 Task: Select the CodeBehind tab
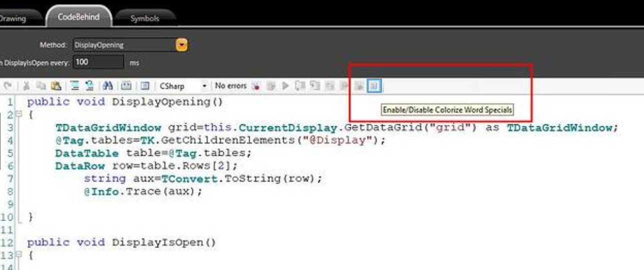78,17
